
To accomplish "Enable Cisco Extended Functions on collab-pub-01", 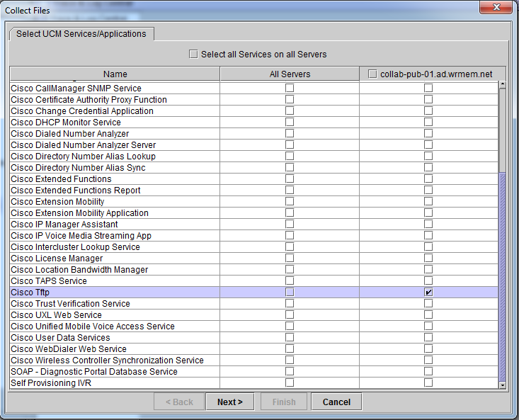I will pyautogui.click(x=428, y=178).
